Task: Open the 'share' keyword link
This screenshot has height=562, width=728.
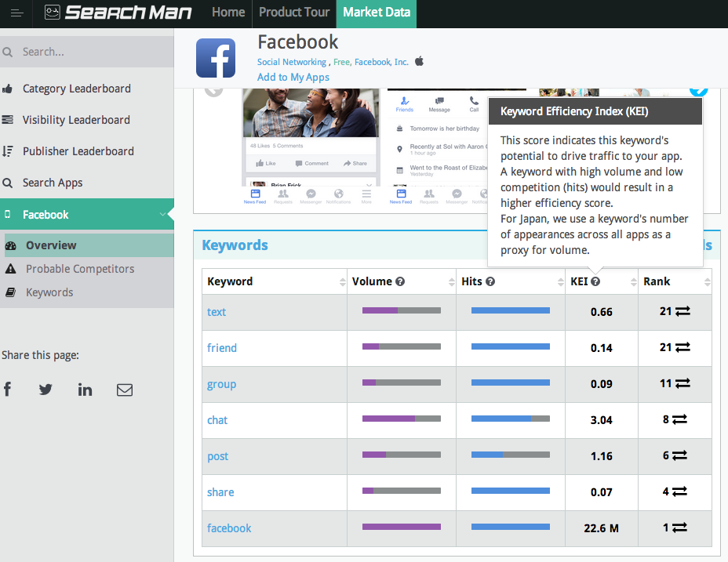Action: click(220, 492)
